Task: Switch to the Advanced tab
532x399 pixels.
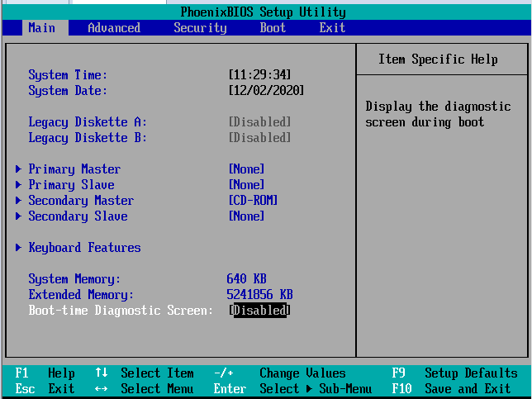Action: tap(114, 28)
